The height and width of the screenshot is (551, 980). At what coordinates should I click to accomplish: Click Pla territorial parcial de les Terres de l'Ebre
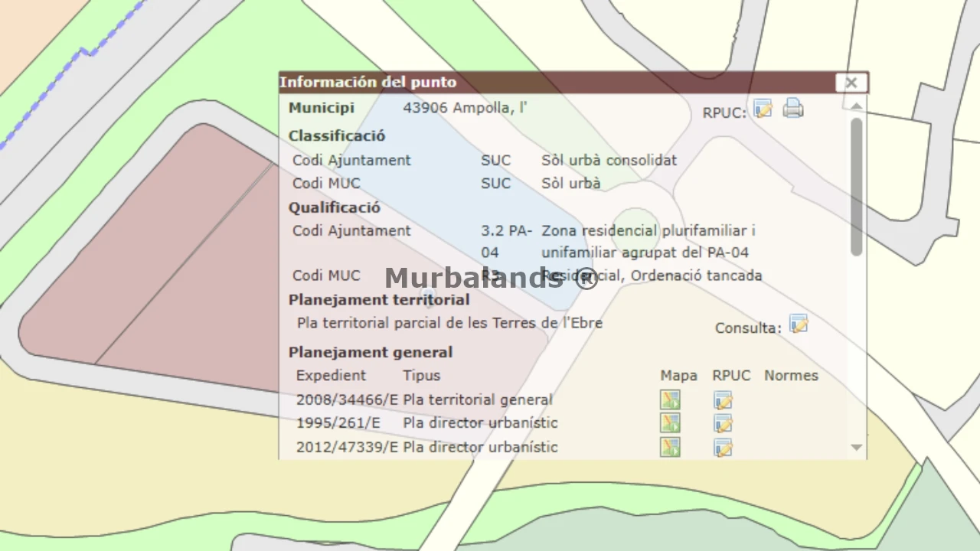click(449, 323)
